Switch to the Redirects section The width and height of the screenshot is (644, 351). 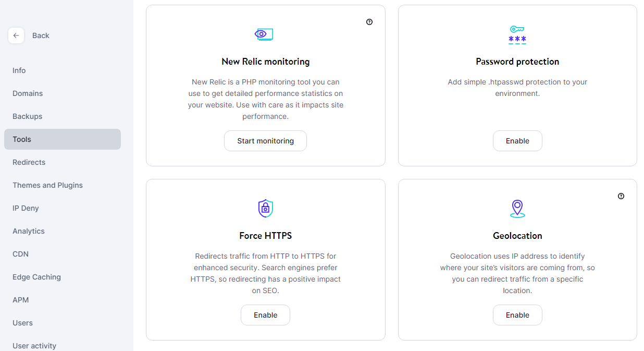pos(29,162)
